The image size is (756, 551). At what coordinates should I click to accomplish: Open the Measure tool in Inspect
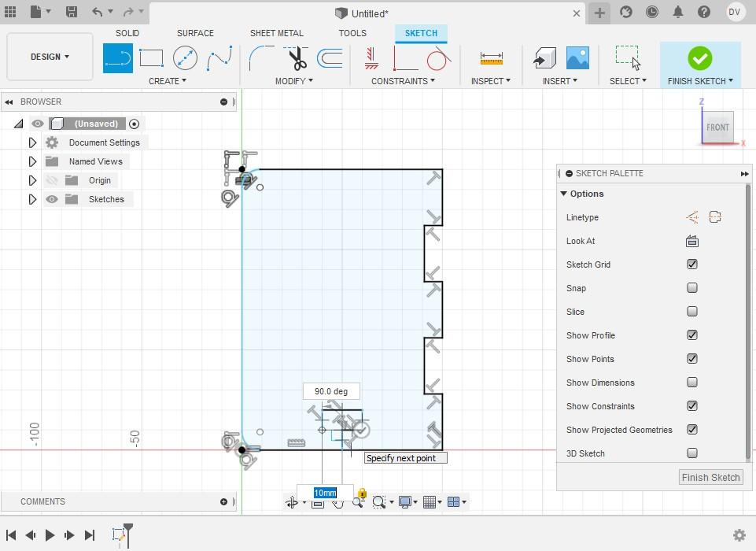[492, 58]
